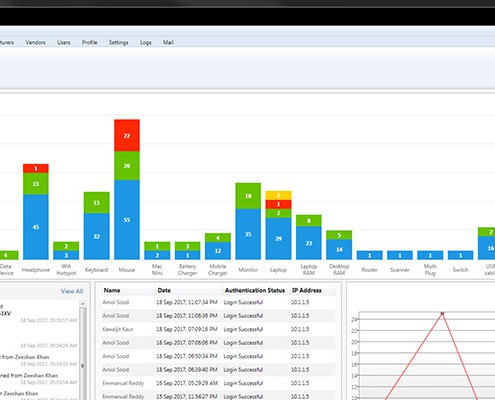
Task: Click the blue 2 segment of Mac Mini bar
Action: pos(157,255)
